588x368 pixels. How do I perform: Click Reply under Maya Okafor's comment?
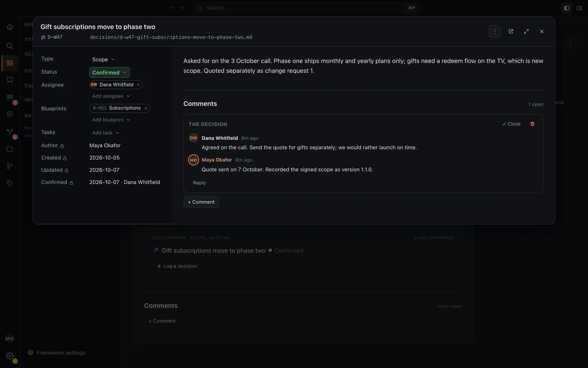[x=199, y=183]
